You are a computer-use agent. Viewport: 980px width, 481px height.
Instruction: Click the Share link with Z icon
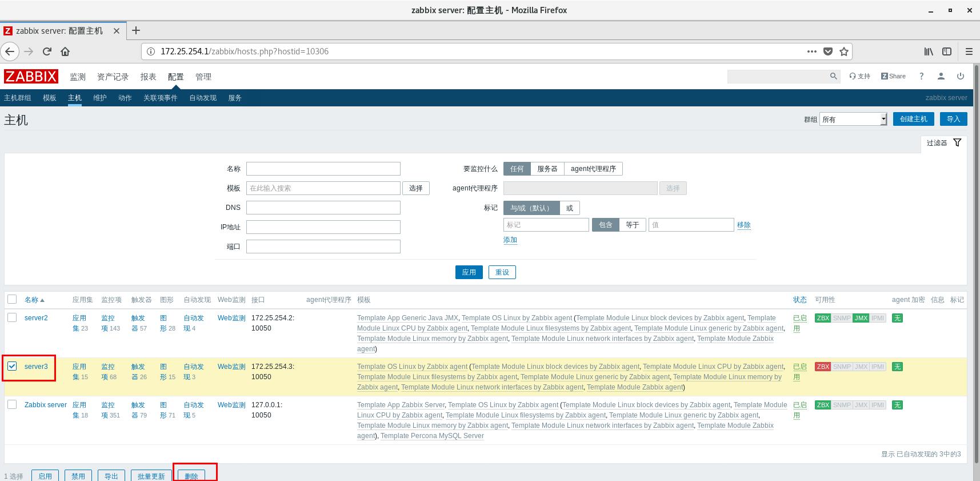(x=893, y=76)
